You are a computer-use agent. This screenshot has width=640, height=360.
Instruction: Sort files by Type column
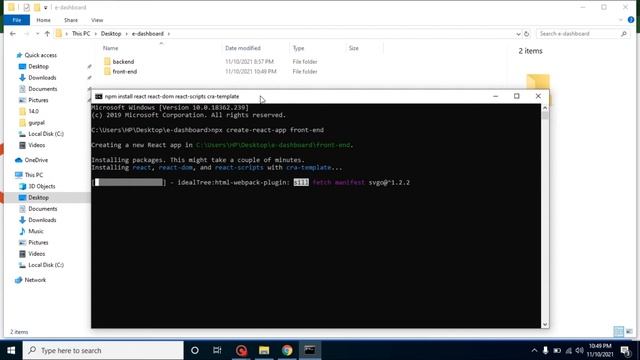point(298,48)
